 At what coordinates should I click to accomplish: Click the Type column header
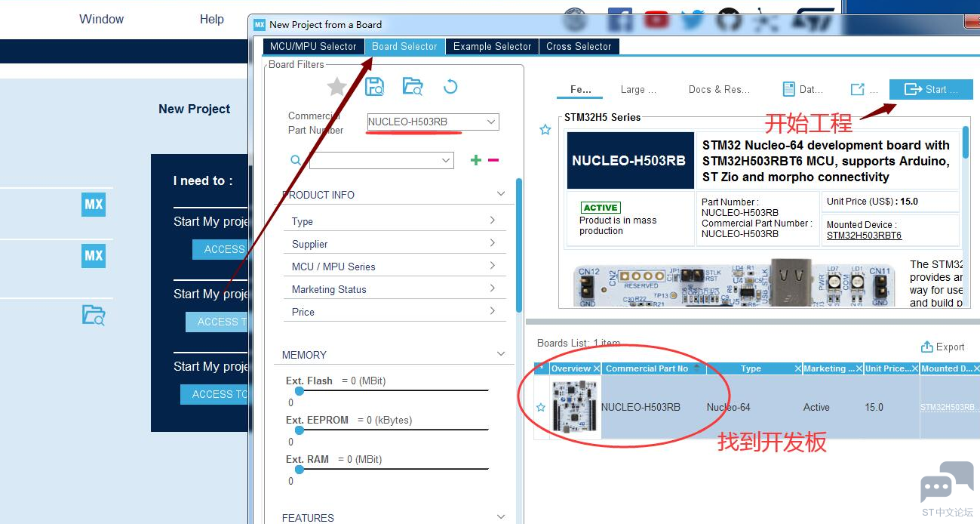pyautogui.click(x=751, y=368)
